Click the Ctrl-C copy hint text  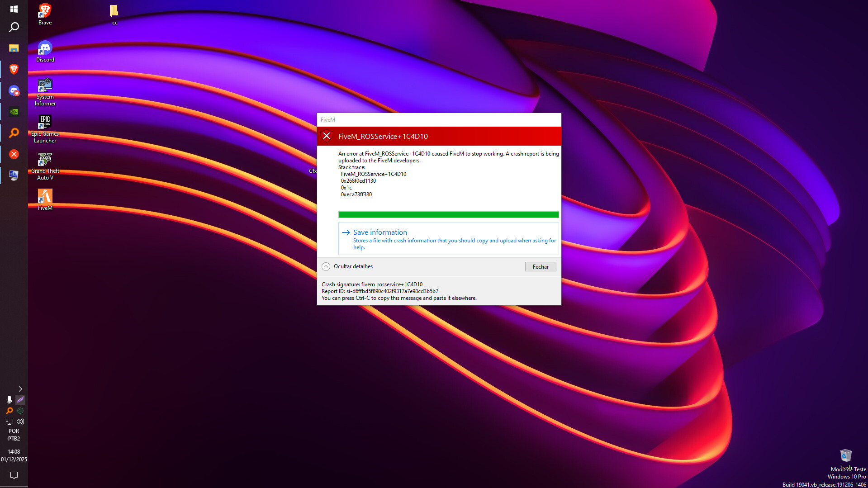[x=399, y=298]
